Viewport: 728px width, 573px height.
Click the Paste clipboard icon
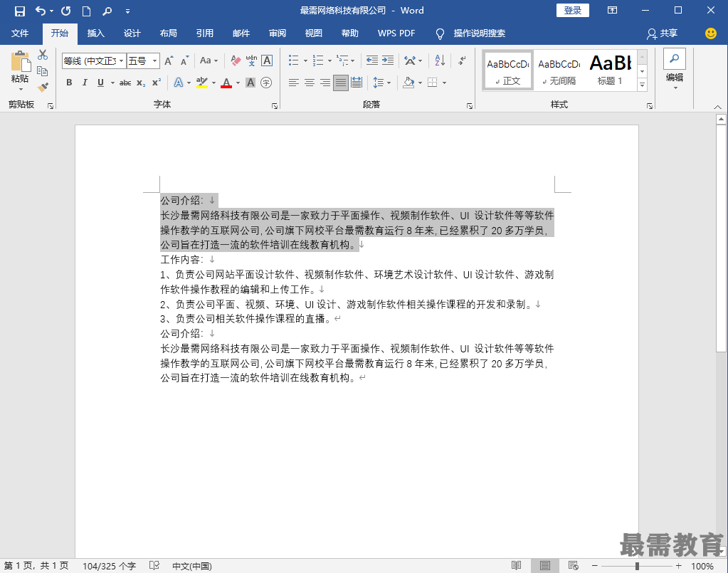(x=21, y=61)
